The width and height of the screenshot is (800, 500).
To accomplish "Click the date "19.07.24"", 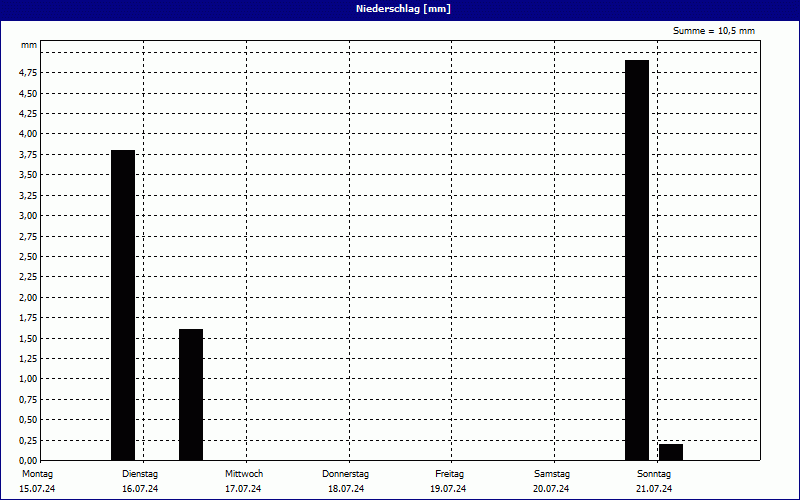I will coord(448,489).
